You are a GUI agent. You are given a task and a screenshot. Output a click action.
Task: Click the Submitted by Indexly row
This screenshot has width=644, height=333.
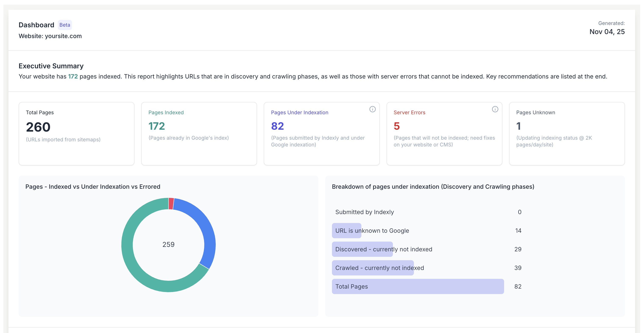(x=365, y=212)
